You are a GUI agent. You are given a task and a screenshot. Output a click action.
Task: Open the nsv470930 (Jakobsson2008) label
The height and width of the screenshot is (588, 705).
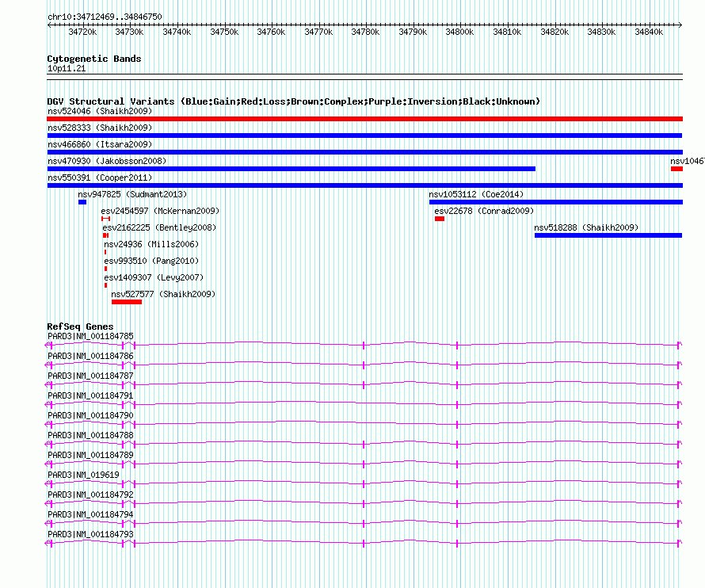click(x=107, y=161)
